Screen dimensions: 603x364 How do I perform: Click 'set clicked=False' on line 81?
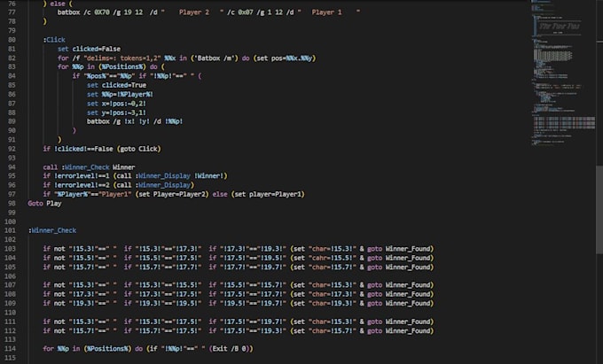pos(89,49)
